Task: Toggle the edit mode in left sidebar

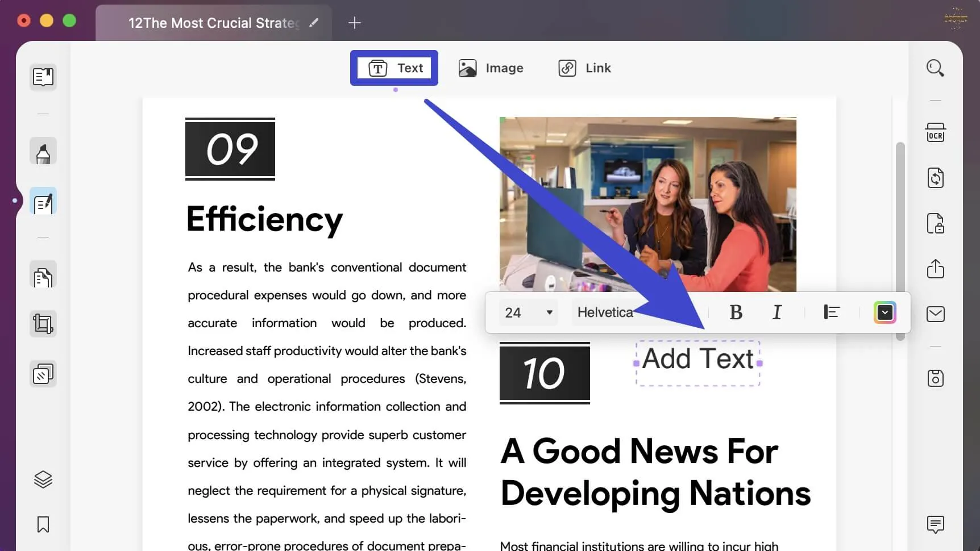Action: click(x=43, y=201)
